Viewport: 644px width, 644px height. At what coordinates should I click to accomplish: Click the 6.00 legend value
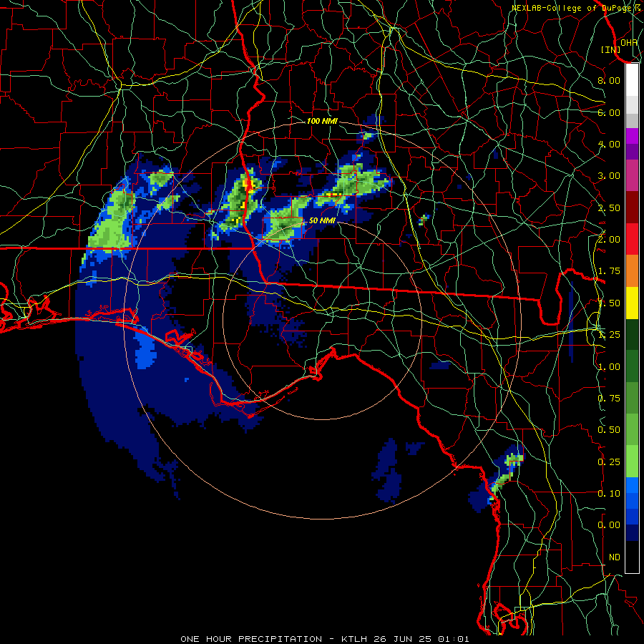click(609, 112)
